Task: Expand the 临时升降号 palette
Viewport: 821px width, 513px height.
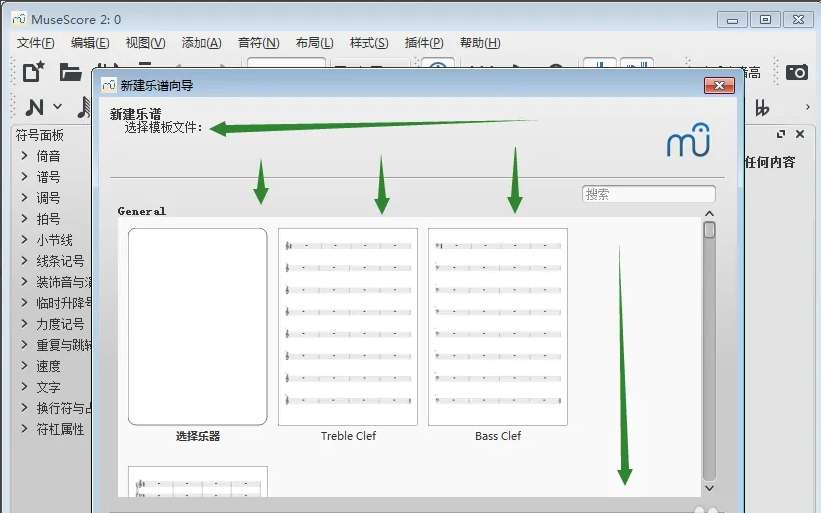Action: 24,303
